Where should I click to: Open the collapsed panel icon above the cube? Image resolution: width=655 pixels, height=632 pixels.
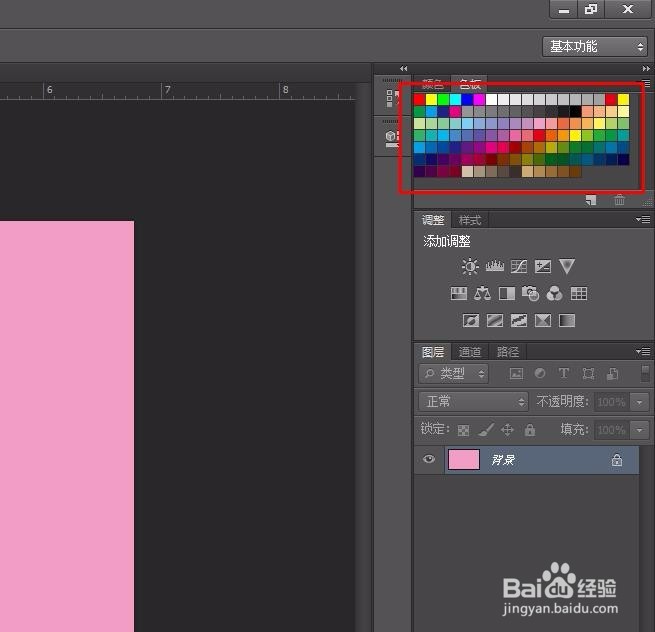point(391,98)
